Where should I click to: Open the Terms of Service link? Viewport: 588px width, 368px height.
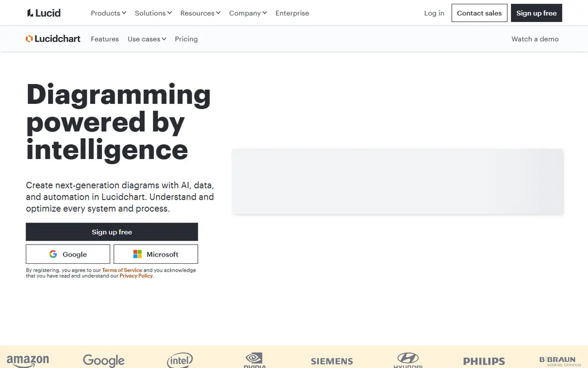122,270
